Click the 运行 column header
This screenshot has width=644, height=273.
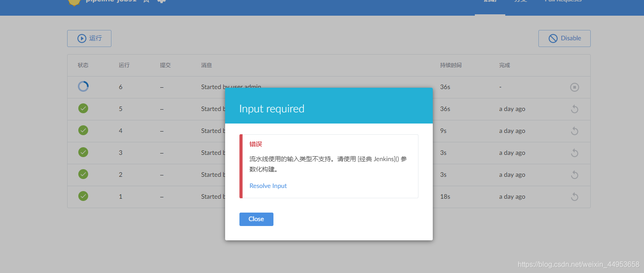click(x=124, y=65)
